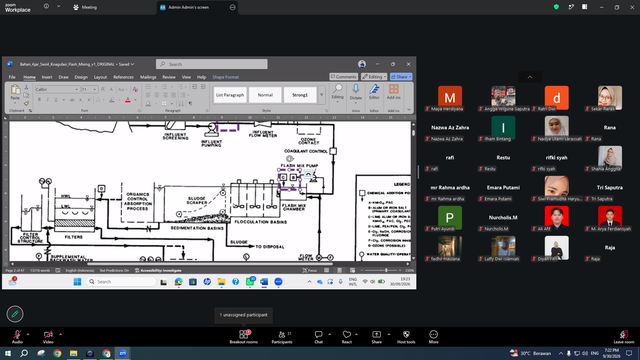Apply the Normal style in Word
640x360 pixels.
(265, 95)
